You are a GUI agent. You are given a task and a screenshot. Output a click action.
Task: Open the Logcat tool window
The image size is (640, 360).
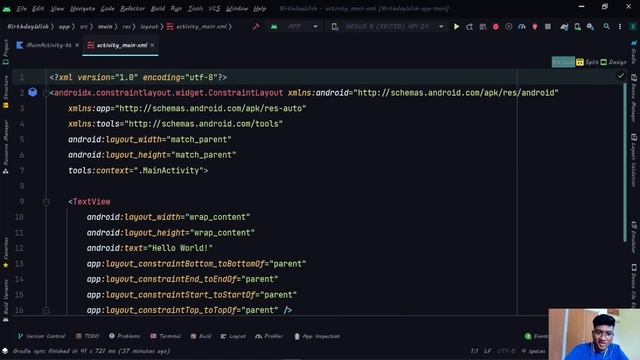click(233, 336)
